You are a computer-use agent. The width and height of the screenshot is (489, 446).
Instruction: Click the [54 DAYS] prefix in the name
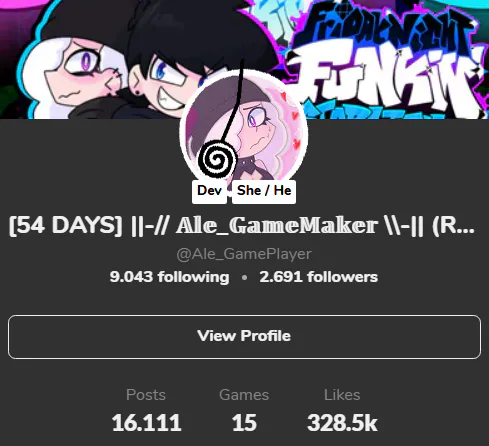click(66, 226)
